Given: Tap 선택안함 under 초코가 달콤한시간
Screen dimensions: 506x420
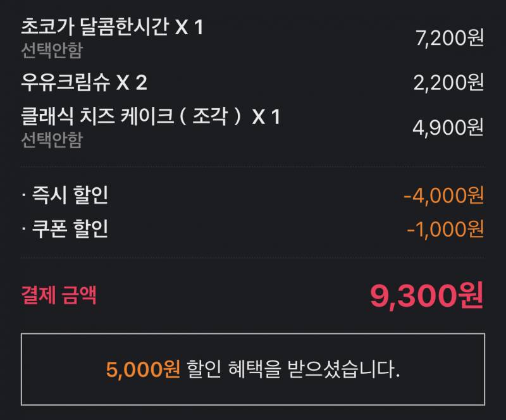Looking at the screenshot, I should point(52,51).
